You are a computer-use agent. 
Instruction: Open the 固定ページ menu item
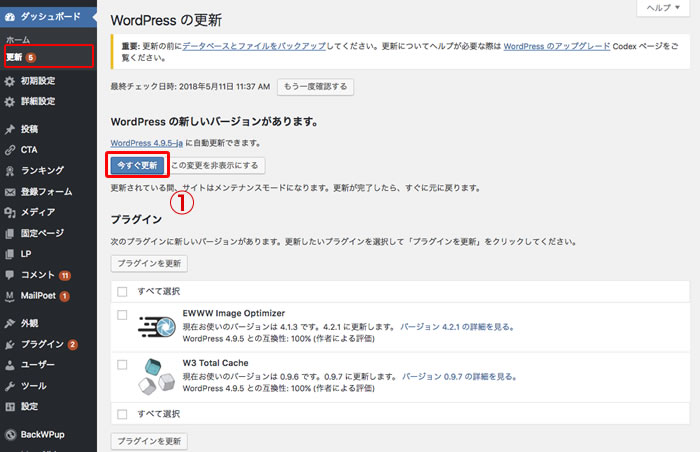(x=43, y=233)
